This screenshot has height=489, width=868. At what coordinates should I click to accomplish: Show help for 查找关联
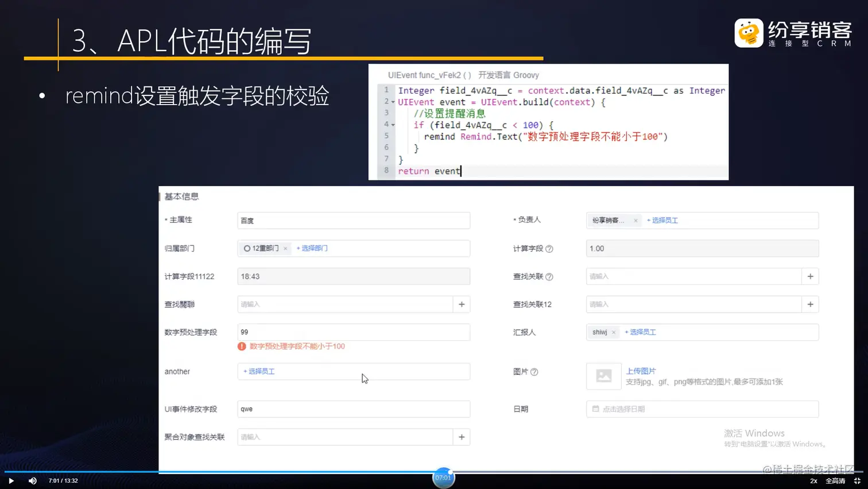pos(549,277)
